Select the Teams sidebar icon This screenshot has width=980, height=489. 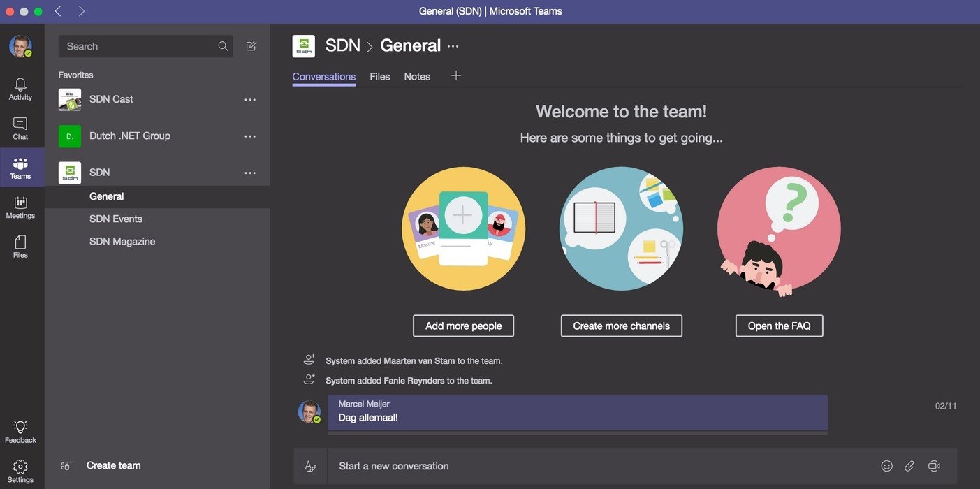(20, 163)
